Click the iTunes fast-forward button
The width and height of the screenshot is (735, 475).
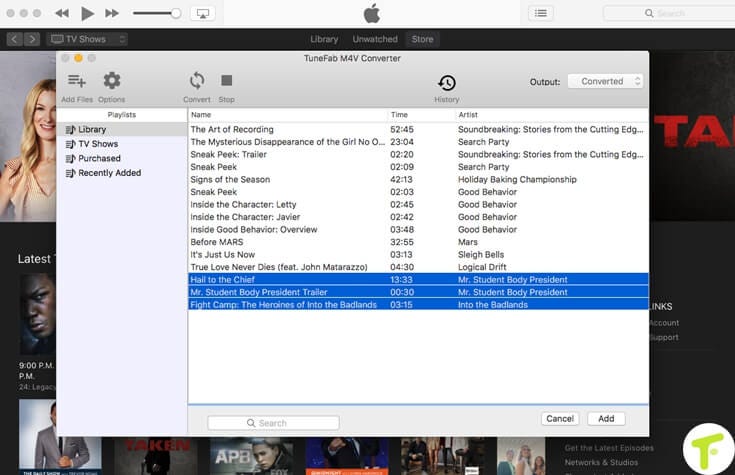click(x=112, y=13)
